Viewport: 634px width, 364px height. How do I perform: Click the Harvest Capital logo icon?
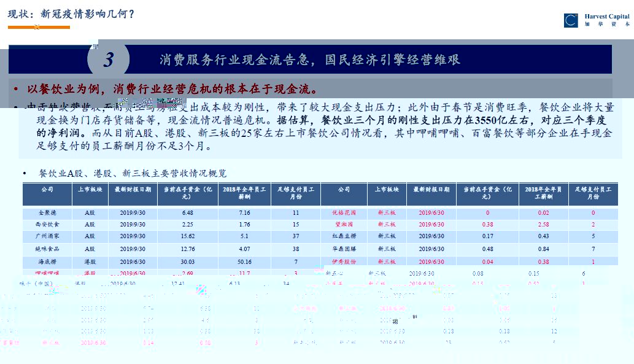pyautogui.click(x=571, y=20)
